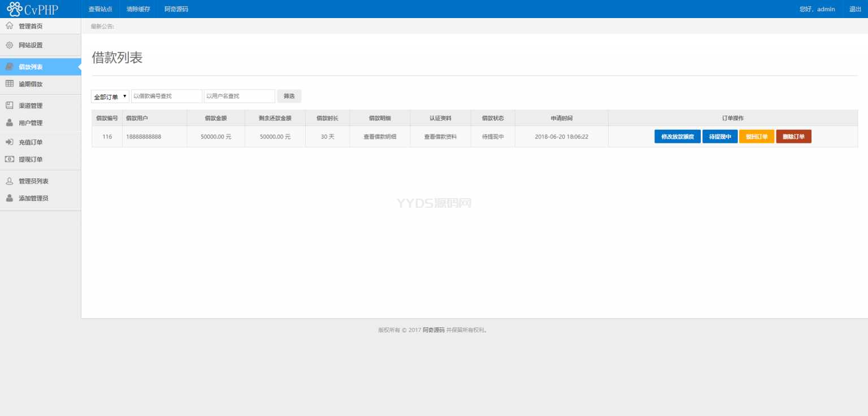The width and height of the screenshot is (868, 416).
Task: Open the 全部订单 filter dropdown
Action: pos(110,96)
